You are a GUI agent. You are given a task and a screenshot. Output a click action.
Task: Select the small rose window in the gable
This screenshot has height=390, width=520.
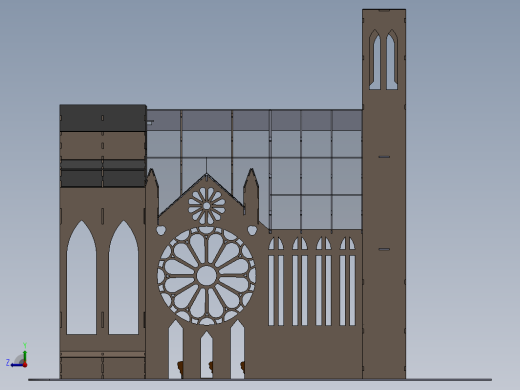[207, 206]
